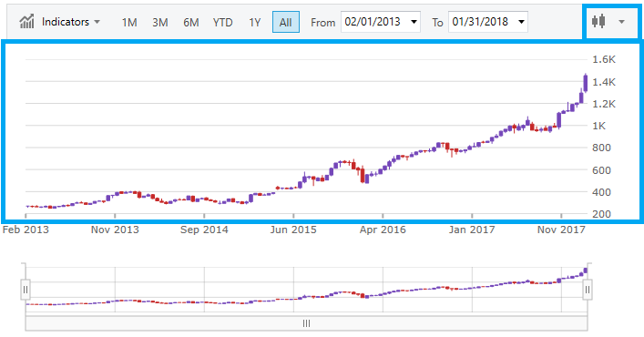Viewport: 644px width, 337px height.
Task: Select the 6M range
Action: [191, 22]
